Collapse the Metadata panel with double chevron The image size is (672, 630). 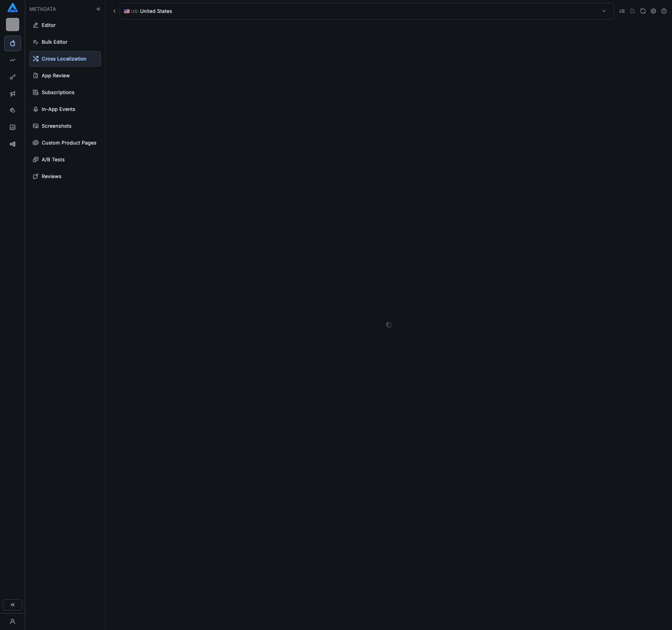click(x=98, y=9)
